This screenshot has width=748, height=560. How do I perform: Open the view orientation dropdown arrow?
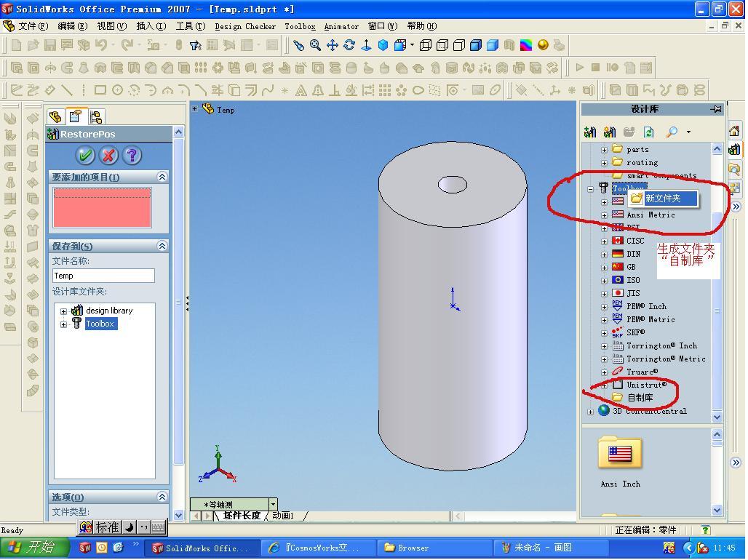point(273,504)
